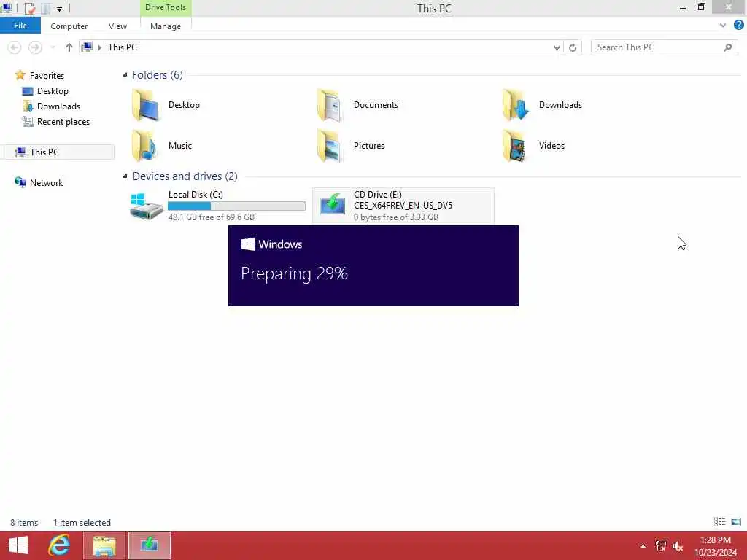Expand the ribbon chevron

click(x=723, y=26)
